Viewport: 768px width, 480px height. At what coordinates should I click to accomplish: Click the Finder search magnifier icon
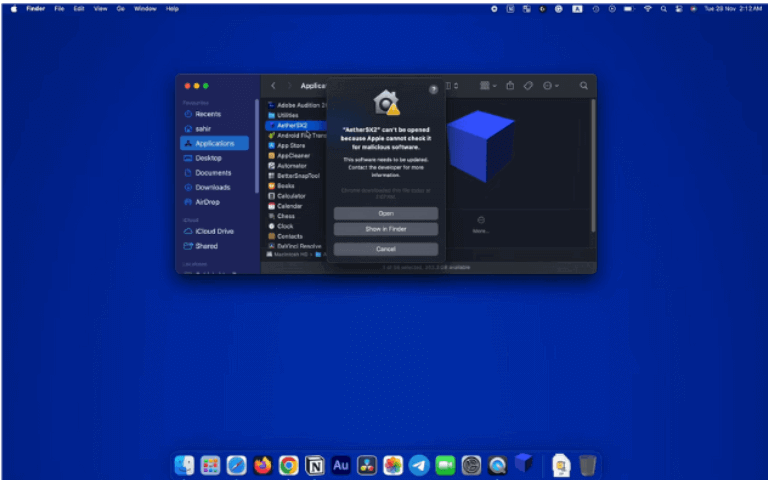pos(583,85)
